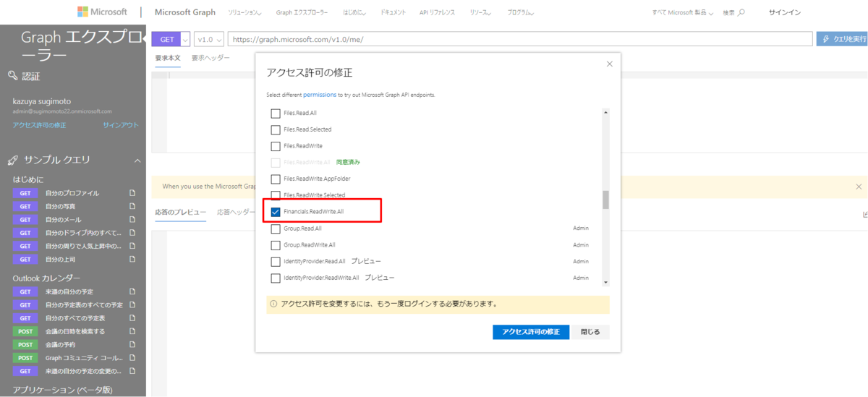The image size is (868, 397).
Task: Open the v1.0 version dropdown
Action: click(208, 39)
